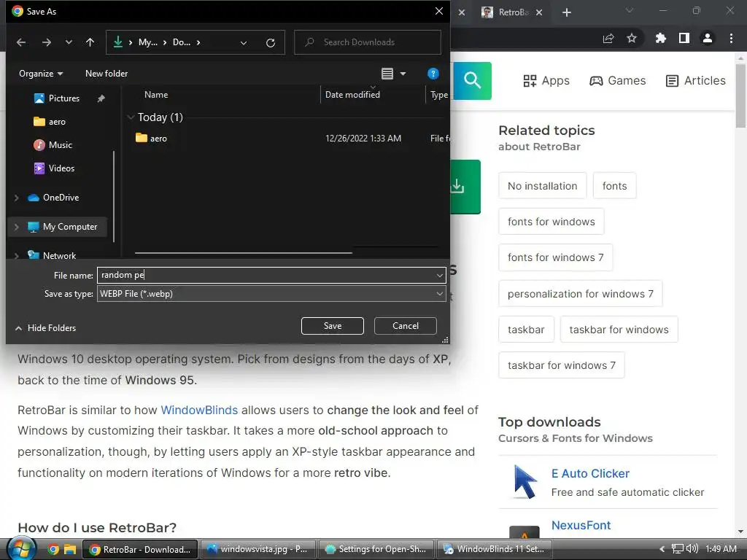Refresh the Downloads folder listing

point(271,43)
